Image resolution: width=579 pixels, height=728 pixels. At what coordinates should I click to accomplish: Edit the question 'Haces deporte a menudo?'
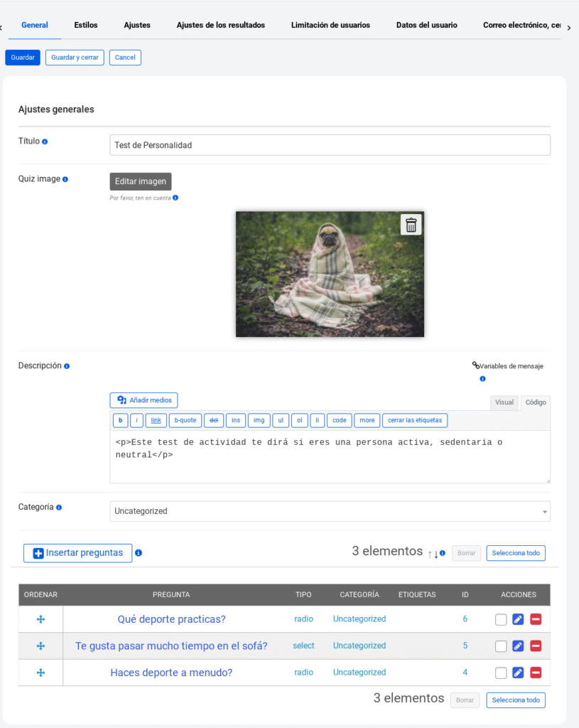518,673
